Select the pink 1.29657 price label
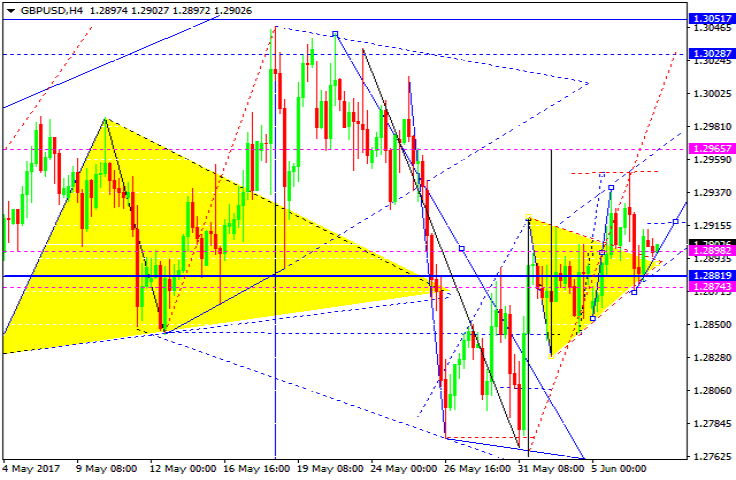Screen dimensions: 736x480 tap(710, 148)
